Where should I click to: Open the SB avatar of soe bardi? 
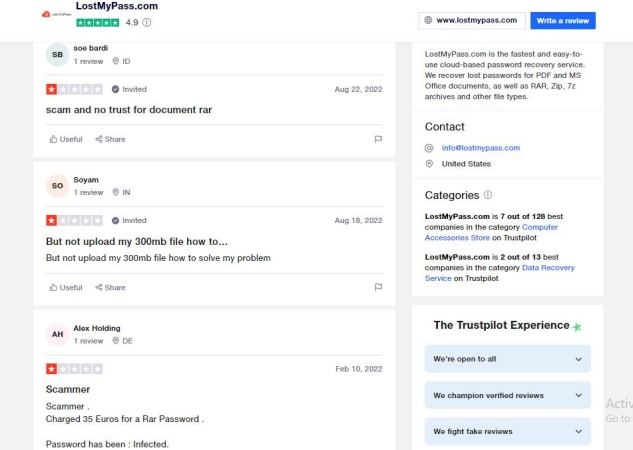[57, 54]
